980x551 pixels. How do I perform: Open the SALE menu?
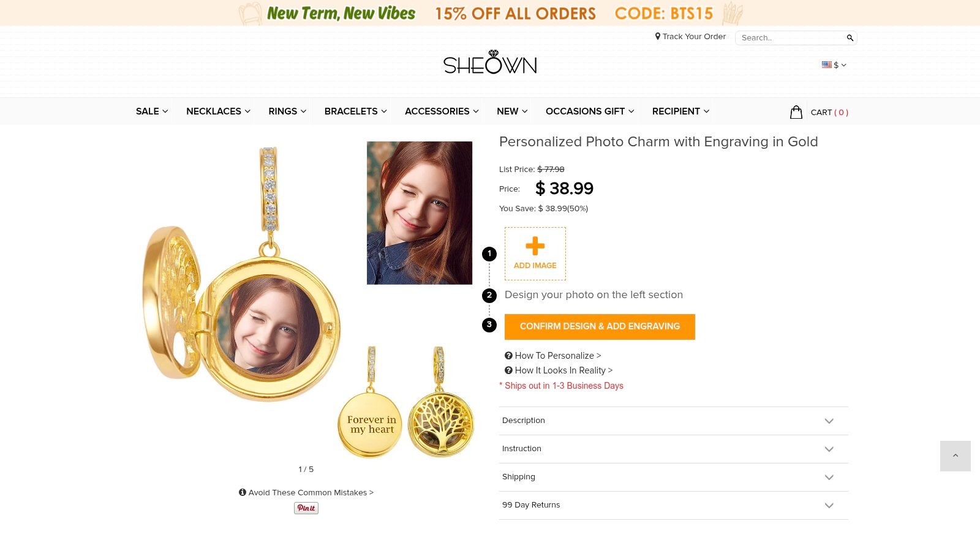click(x=151, y=111)
